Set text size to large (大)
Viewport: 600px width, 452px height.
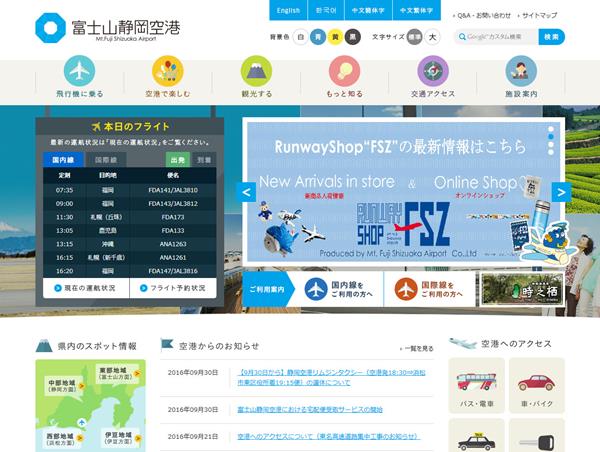432,37
